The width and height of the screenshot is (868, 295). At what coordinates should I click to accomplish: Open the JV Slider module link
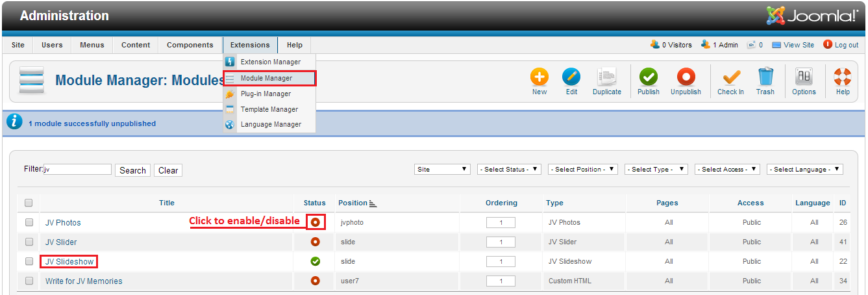(x=61, y=242)
